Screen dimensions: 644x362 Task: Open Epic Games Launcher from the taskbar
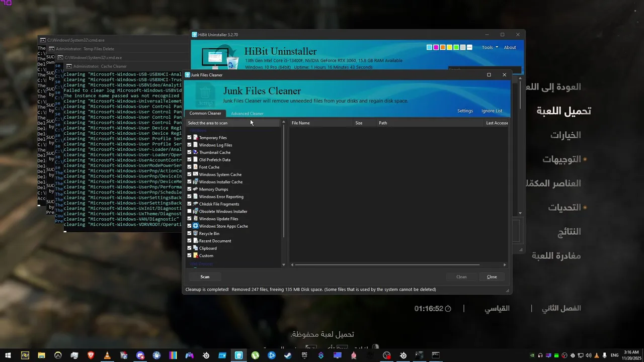(304, 355)
